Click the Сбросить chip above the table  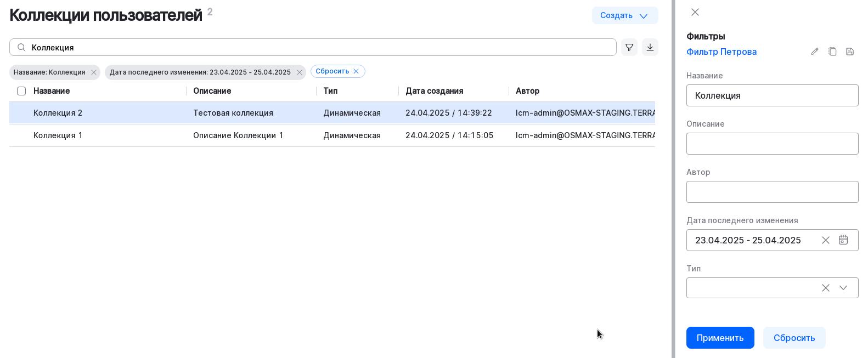337,71
